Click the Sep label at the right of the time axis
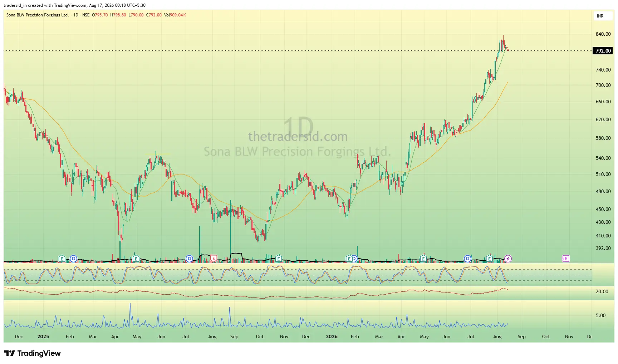 coord(521,336)
